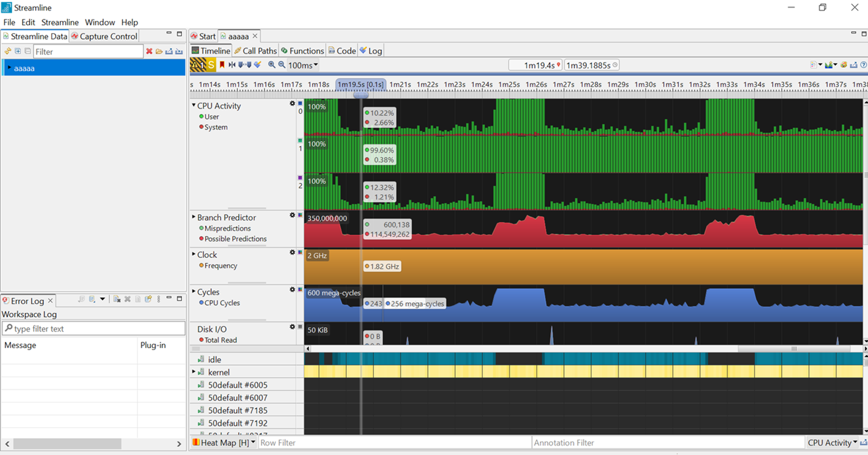Select the kernel process row

coord(219,372)
